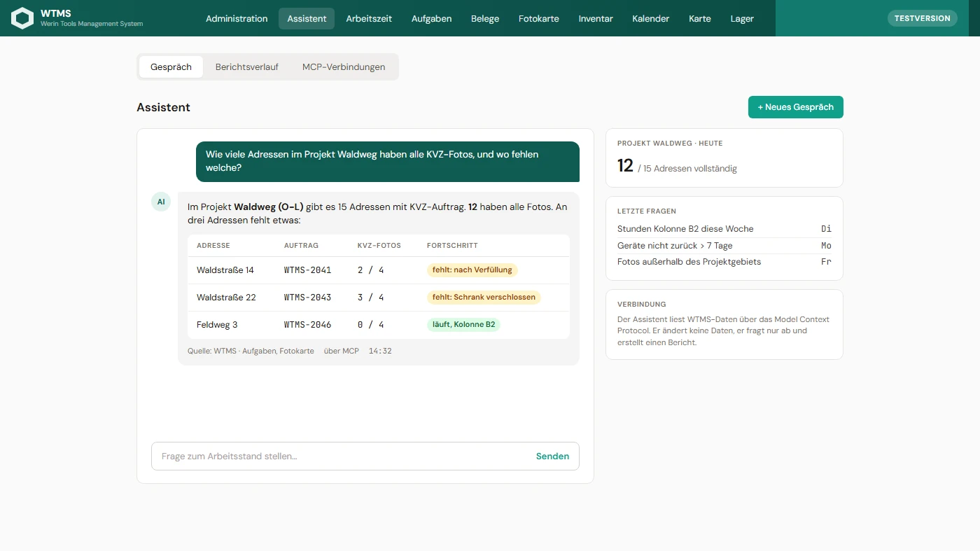The image size is (980, 551).
Task: Start a new conversation with Neues Gespräch
Action: pos(796,107)
